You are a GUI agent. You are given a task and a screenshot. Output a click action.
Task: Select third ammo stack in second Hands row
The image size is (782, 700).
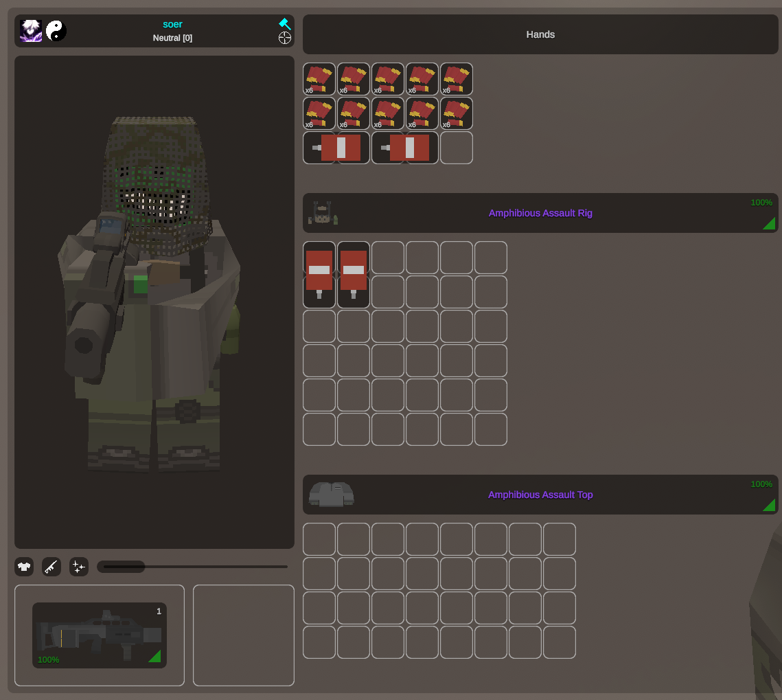click(x=388, y=113)
